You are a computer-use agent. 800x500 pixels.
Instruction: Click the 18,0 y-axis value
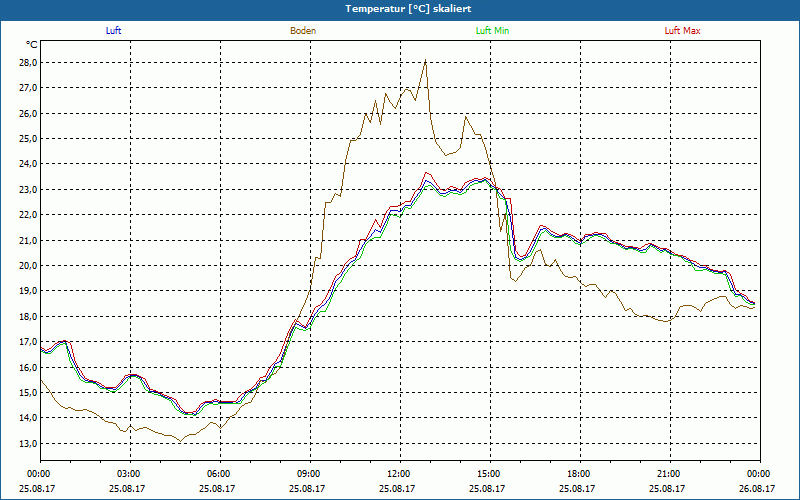[x=29, y=316]
